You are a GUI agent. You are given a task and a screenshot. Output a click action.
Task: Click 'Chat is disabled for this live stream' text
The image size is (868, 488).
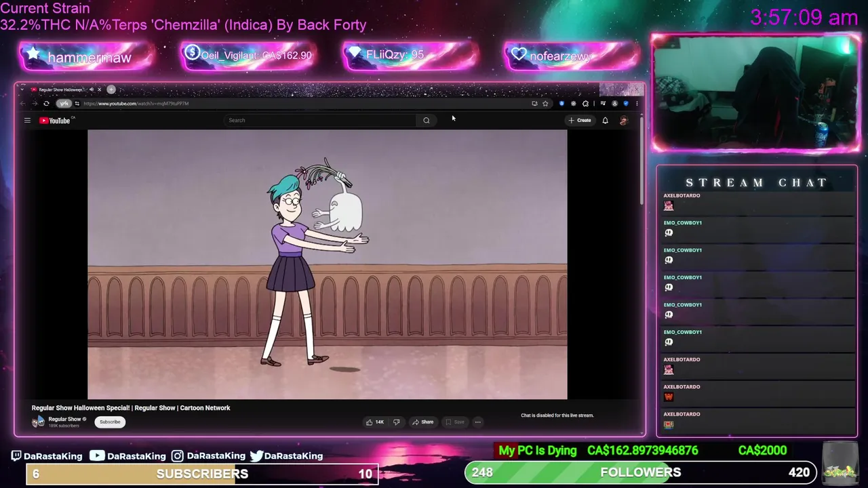pos(557,415)
